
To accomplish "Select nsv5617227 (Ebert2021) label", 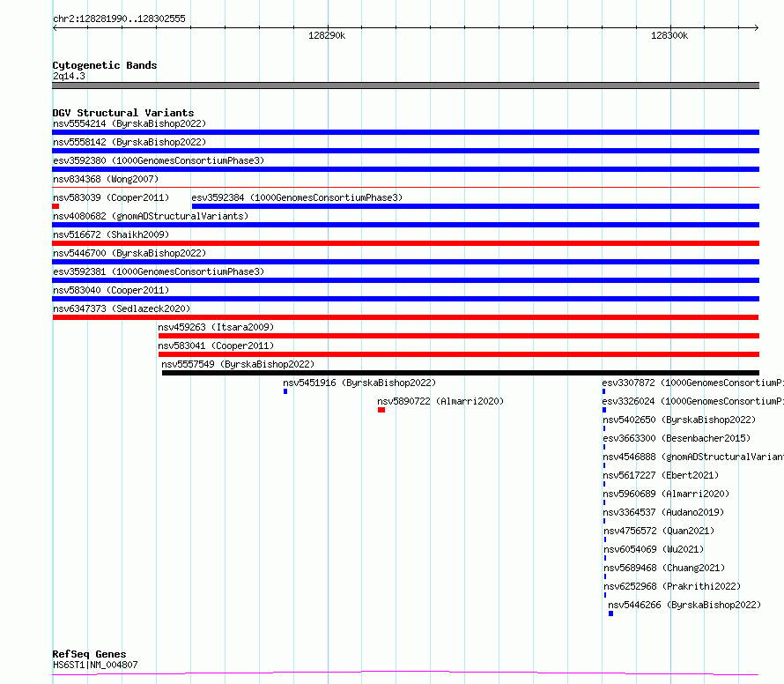I will click(661, 475).
